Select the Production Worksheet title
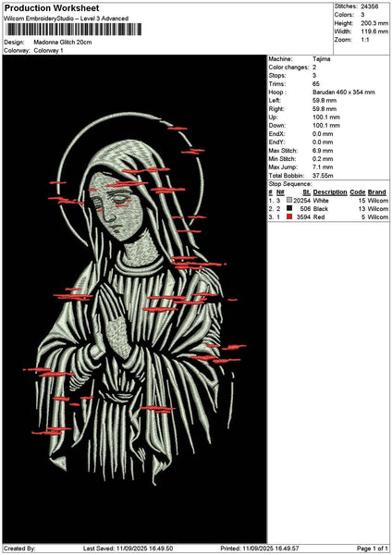Image resolution: width=392 pixels, height=555 pixels. [x=52, y=7]
